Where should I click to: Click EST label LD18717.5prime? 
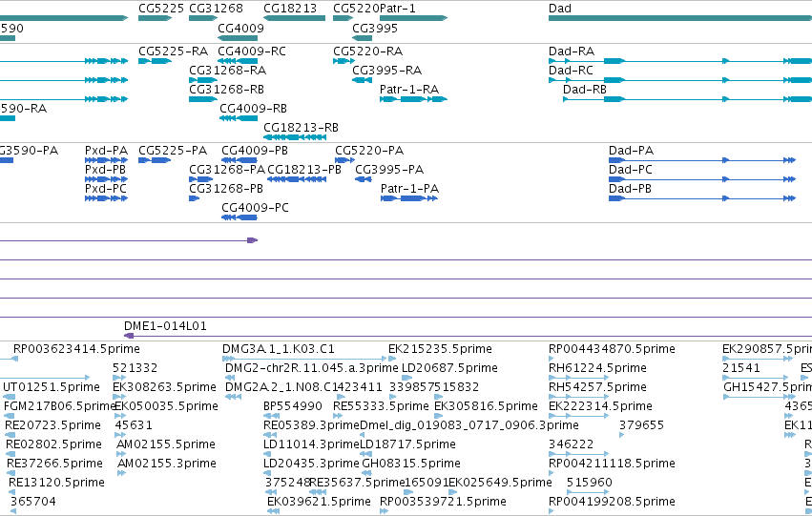(407, 444)
